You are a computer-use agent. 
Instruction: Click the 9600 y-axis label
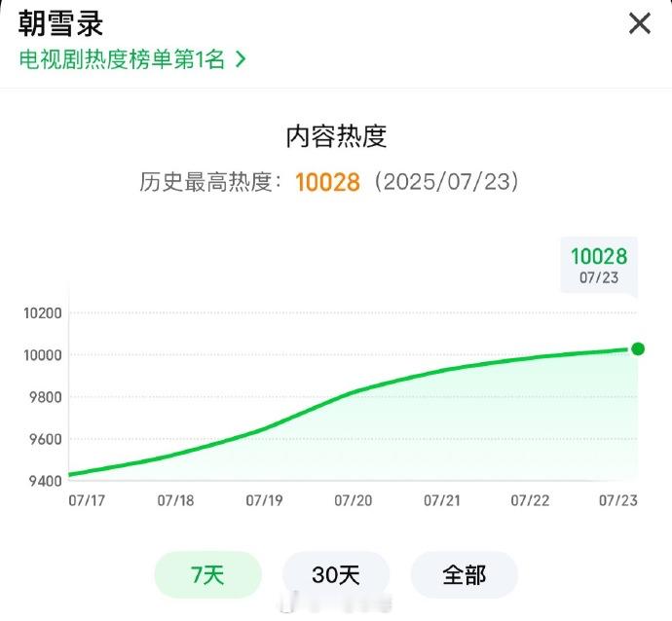(46, 439)
